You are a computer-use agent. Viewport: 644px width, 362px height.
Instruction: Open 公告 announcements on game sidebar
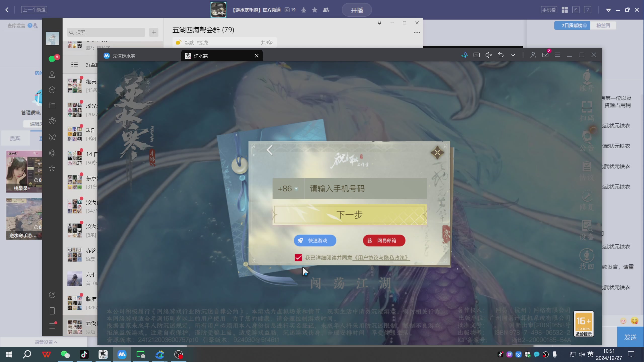587,141
